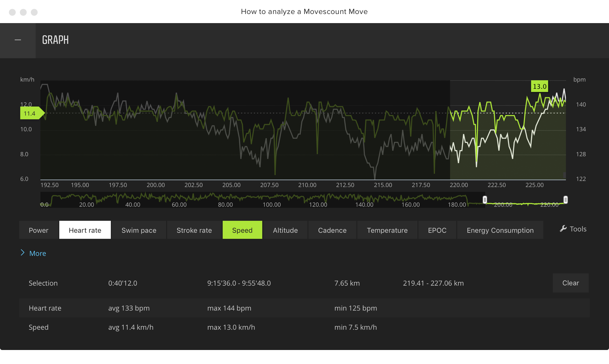Click the min 7.5 km/h value
The image size is (609, 364).
click(x=356, y=327)
